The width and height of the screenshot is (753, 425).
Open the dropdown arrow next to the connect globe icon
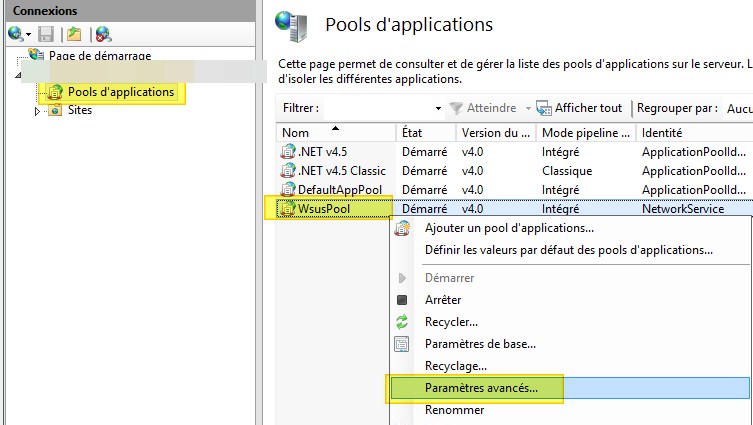pyautogui.click(x=28, y=35)
